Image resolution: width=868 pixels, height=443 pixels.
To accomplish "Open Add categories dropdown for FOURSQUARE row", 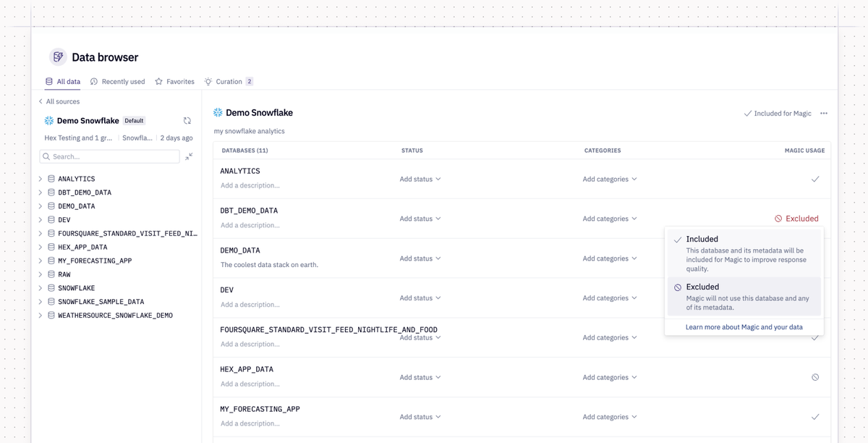I will coord(610,337).
